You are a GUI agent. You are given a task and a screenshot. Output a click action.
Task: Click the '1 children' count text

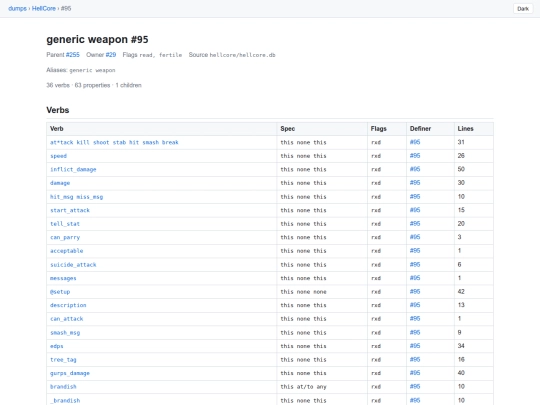pyautogui.click(x=128, y=85)
